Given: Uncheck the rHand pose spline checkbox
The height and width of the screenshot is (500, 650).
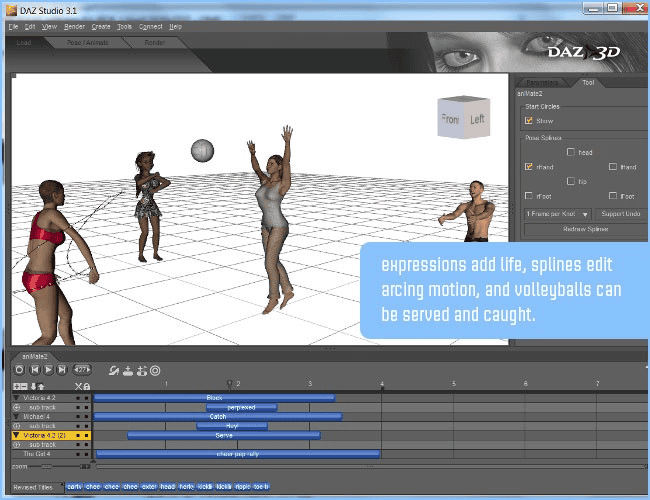Looking at the screenshot, I should 529,167.
